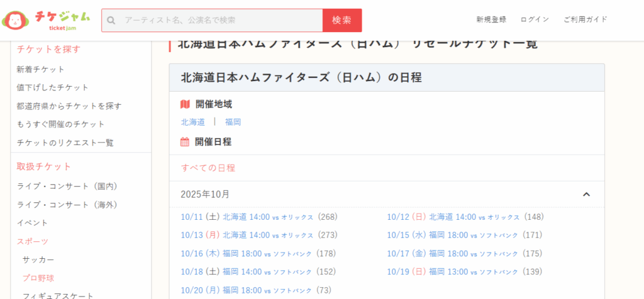This screenshot has width=644, height=299.
Task: Click the map icon beside 開催地域
Action: tap(185, 104)
